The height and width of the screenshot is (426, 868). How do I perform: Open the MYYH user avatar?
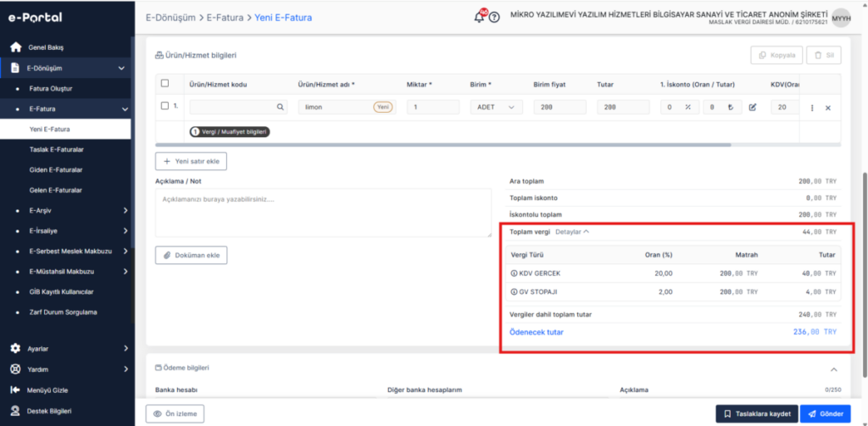[x=841, y=17]
